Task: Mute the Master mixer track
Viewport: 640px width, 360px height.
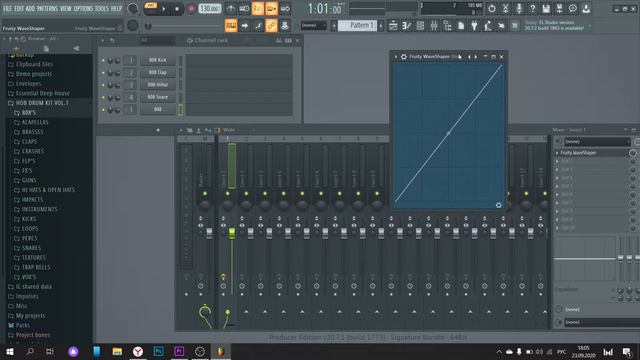Action: [205, 193]
